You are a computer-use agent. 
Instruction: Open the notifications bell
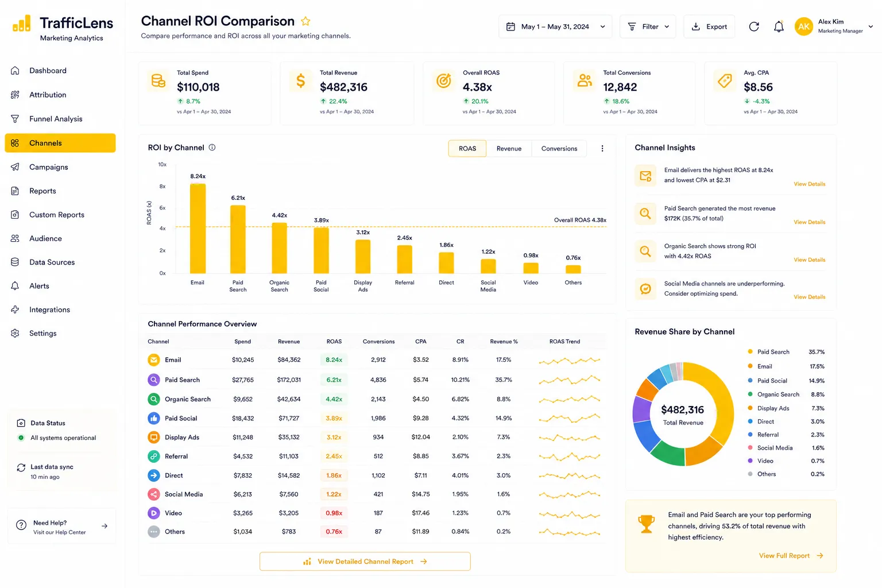(779, 26)
